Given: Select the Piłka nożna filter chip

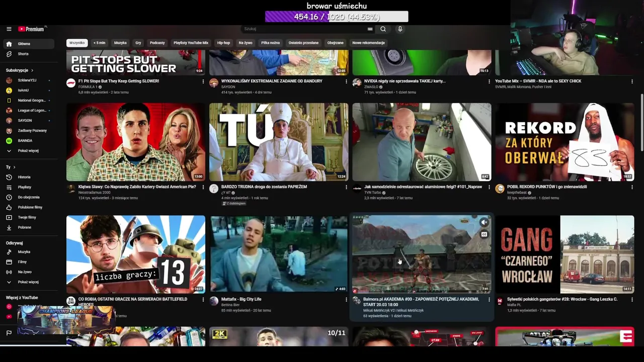Looking at the screenshot, I should [270, 43].
